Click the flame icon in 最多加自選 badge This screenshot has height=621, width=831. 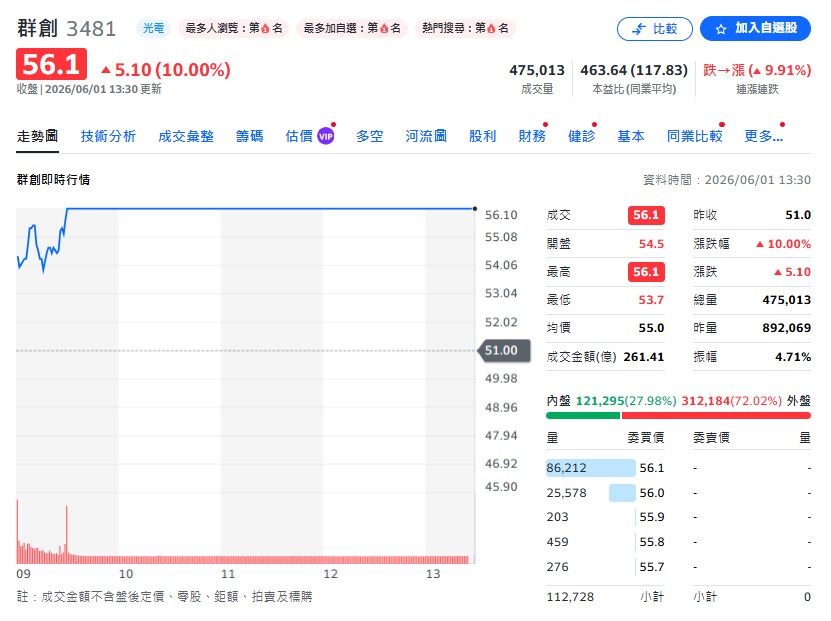click(x=384, y=29)
